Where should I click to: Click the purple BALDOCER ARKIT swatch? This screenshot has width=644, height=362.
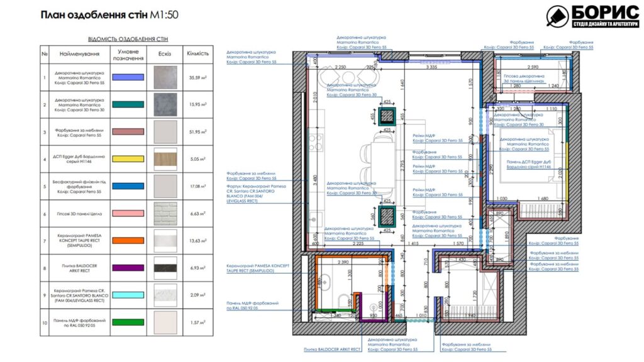pos(128,268)
